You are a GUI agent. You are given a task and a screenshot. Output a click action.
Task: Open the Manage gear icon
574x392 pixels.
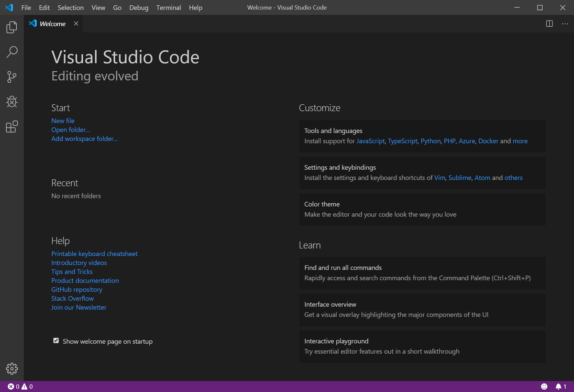tap(11, 369)
